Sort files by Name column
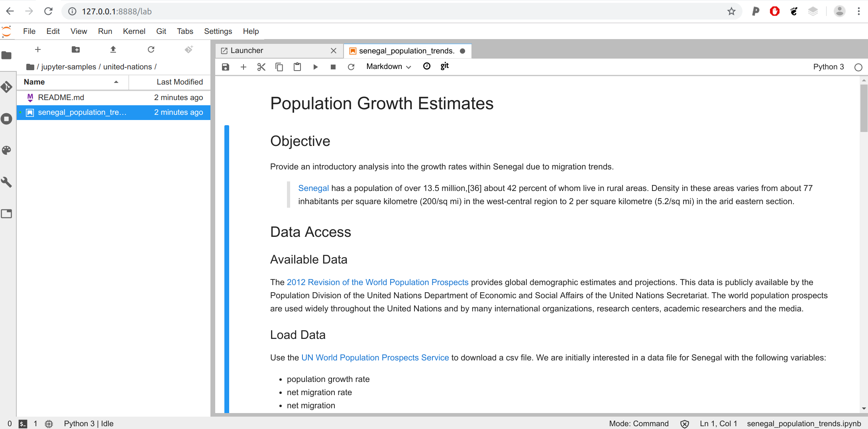Image resolution: width=868 pixels, height=429 pixels. coord(73,82)
